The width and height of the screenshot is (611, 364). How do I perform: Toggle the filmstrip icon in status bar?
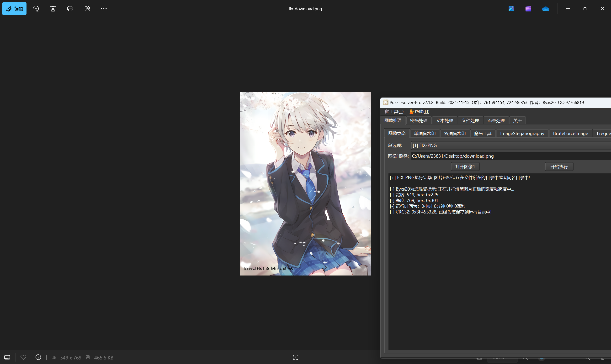[7, 357]
